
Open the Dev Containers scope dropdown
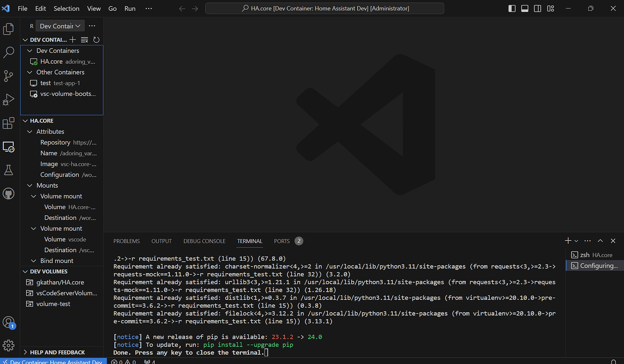pyautogui.click(x=59, y=26)
